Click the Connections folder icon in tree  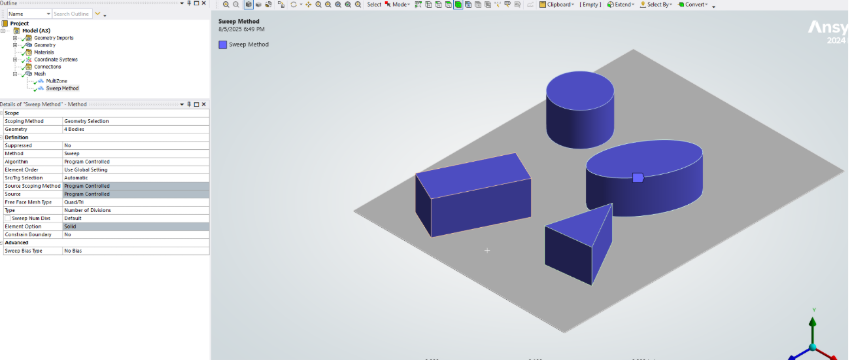coord(29,67)
